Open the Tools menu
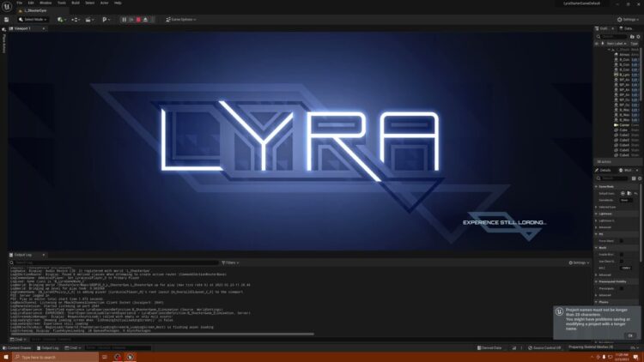This screenshot has width=644, height=362. click(62, 3)
